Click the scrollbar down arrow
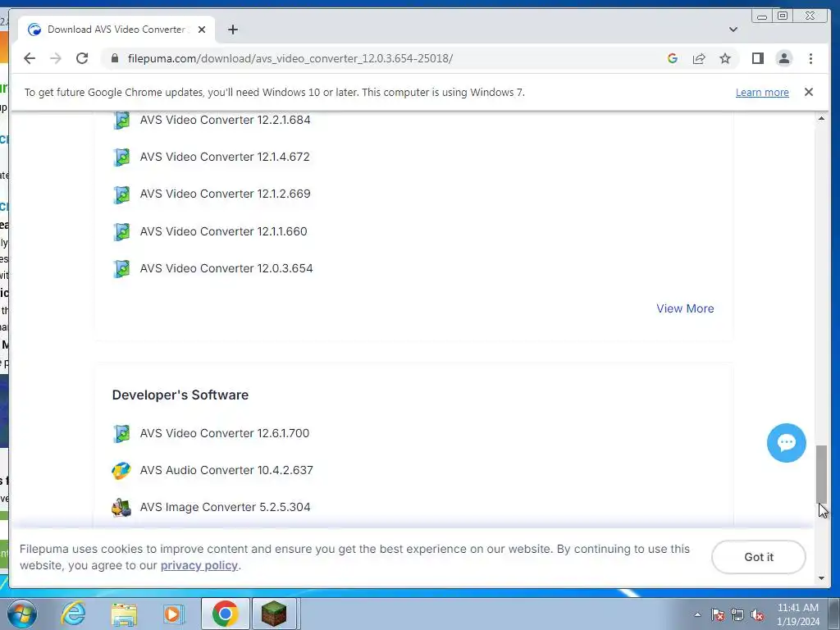Viewport: 840px width, 630px height. [x=821, y=578]
